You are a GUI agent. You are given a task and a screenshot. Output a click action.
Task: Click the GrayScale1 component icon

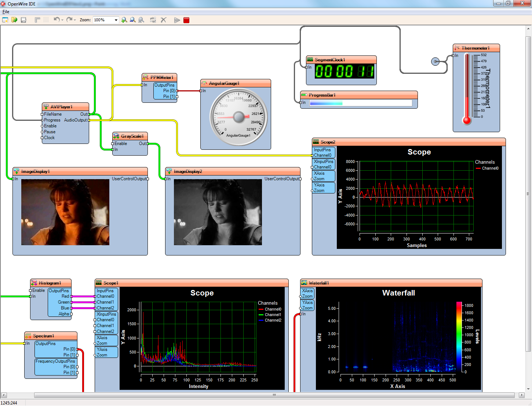point(116,136)
